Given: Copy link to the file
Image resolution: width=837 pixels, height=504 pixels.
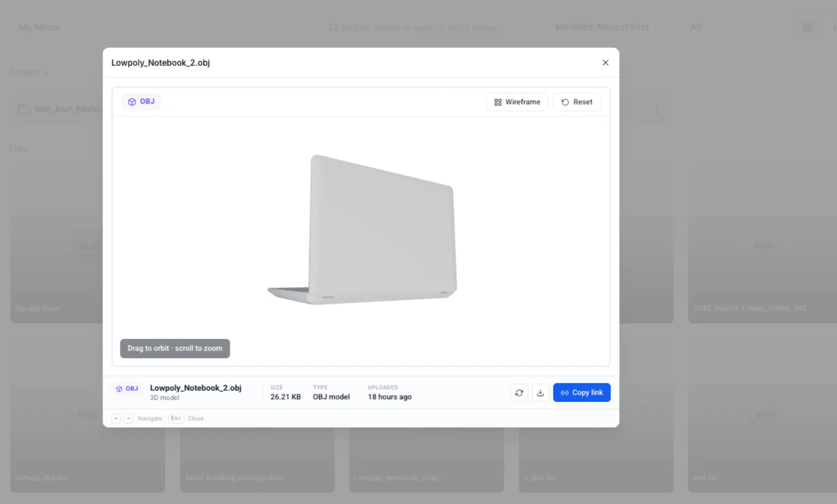Looking at the screenshot, I should tap(581, 393).
